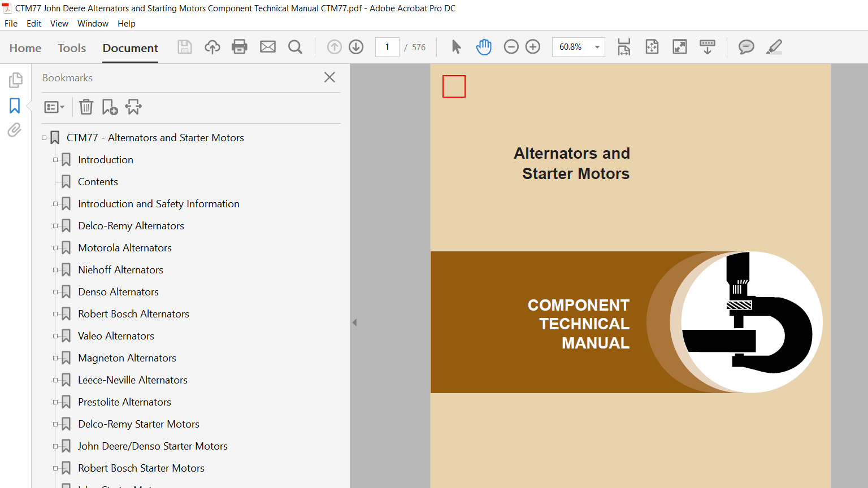Screen dimensions: 868x488
Task: Add a new bookmark
Action: click(110, 107)
